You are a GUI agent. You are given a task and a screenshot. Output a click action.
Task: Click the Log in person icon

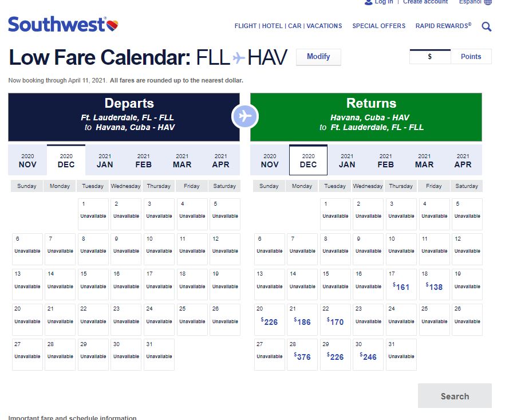point(368,2)
